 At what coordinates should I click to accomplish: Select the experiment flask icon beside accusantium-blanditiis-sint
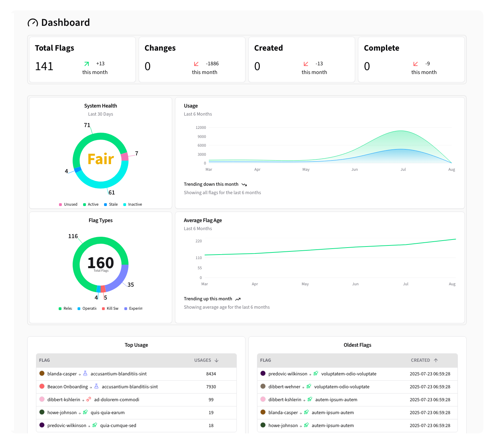click(x=85, y=374)
